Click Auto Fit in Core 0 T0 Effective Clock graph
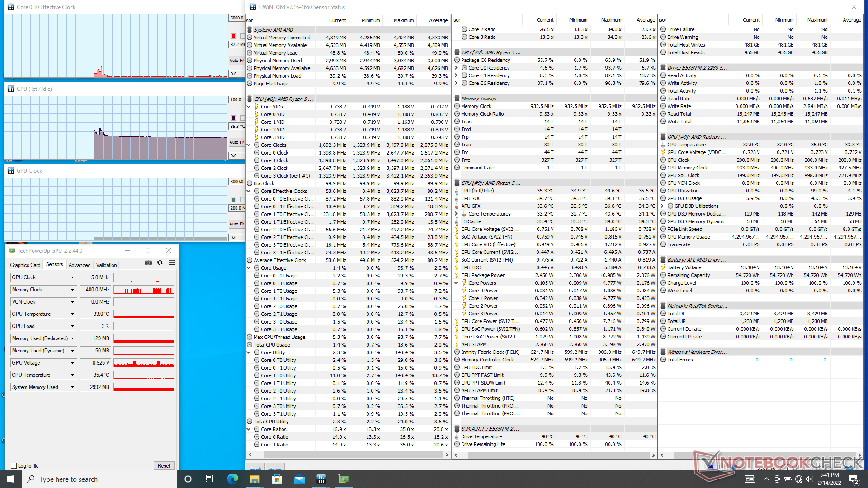This screenshot has height=488, width=868. click(x=237, y=60)
